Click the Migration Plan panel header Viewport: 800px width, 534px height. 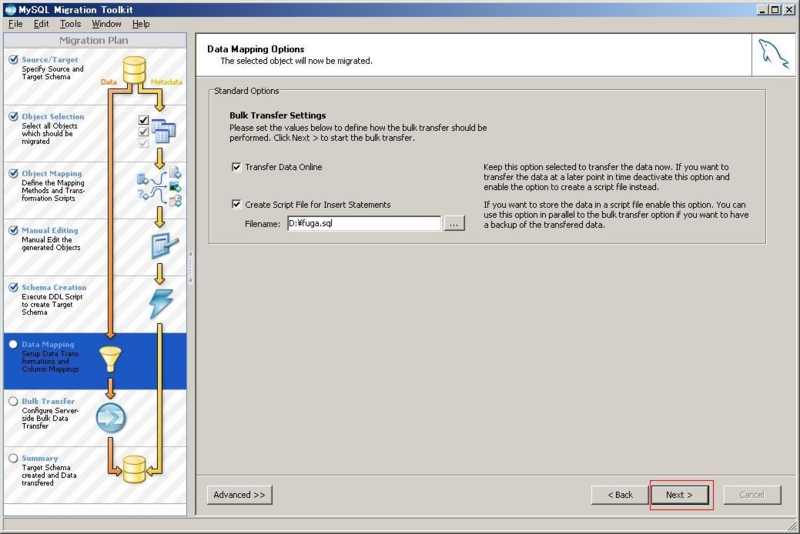point(95,40)
